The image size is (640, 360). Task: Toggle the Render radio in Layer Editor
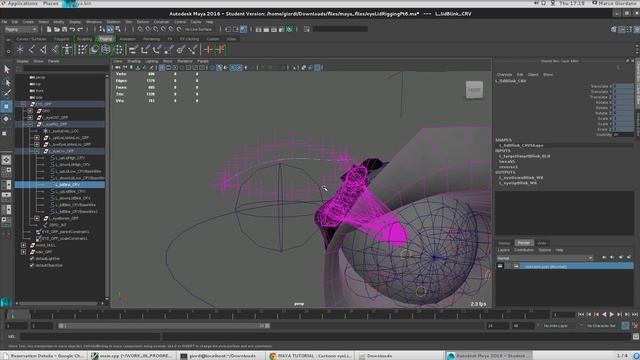coord(524,243)
